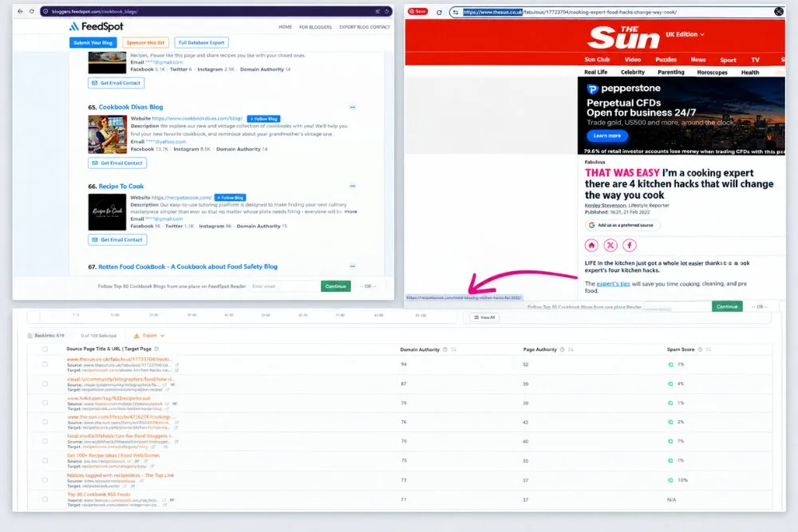
Task: Open the recipetocook.com website link
Action: coord(182,197)
